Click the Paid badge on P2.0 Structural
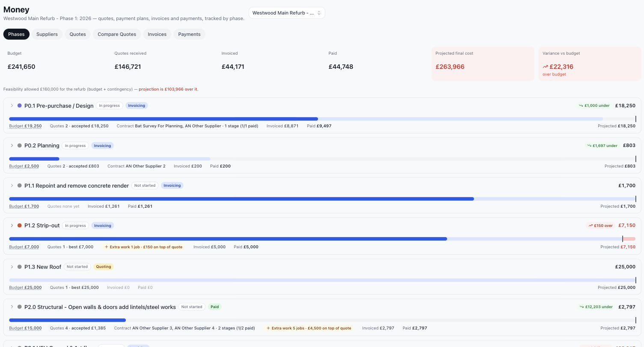 215,307
